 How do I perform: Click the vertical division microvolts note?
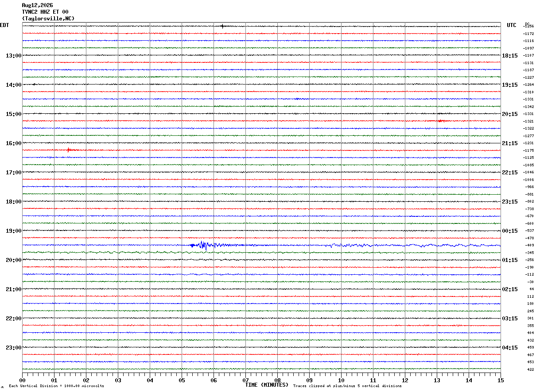(56, 386)
